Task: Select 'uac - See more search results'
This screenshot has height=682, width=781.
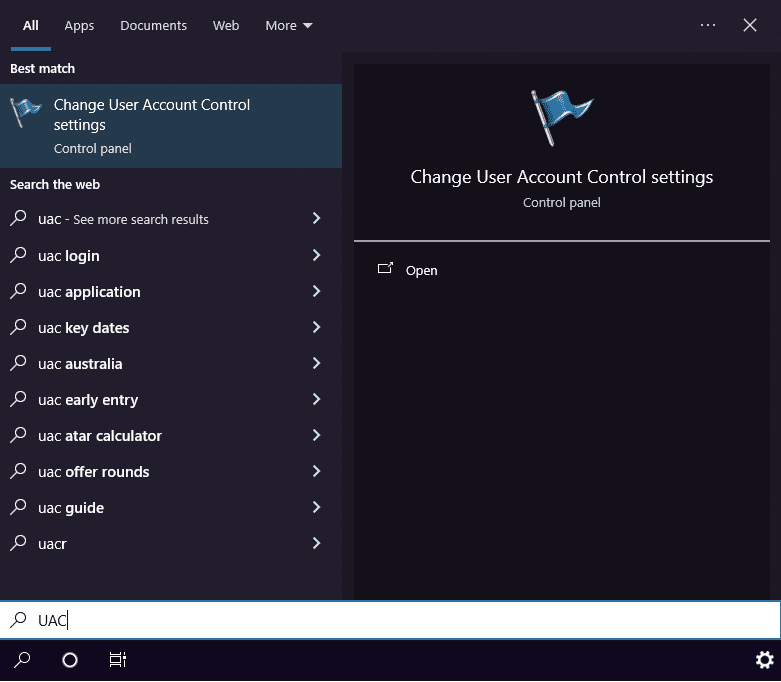Action: coord(171,219)
